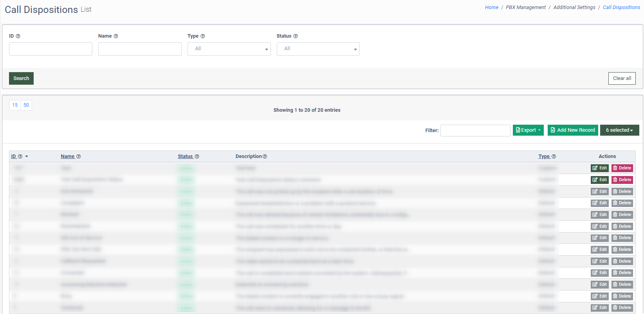Click into the Filter text field
The width and height of the screenshot is (644, 316).
click(475, 131)
